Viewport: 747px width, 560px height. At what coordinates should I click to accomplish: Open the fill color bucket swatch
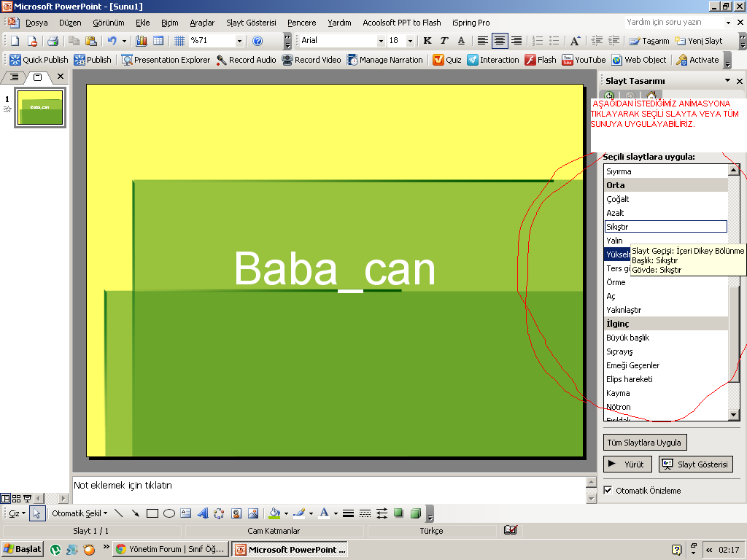tap(274, 513)
